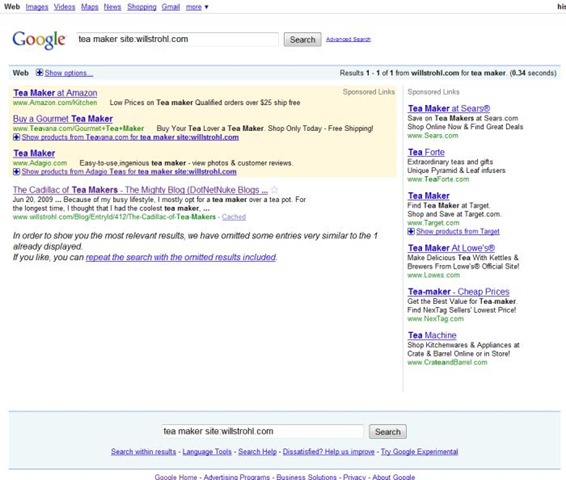Open Search Help link
This screenshot has width=566, height=480.
(x=257, y=451)
